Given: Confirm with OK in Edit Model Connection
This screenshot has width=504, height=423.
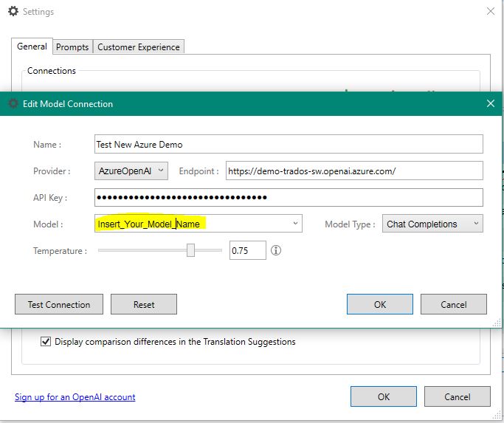Looking at the screenshot, I should coord(379,304).
